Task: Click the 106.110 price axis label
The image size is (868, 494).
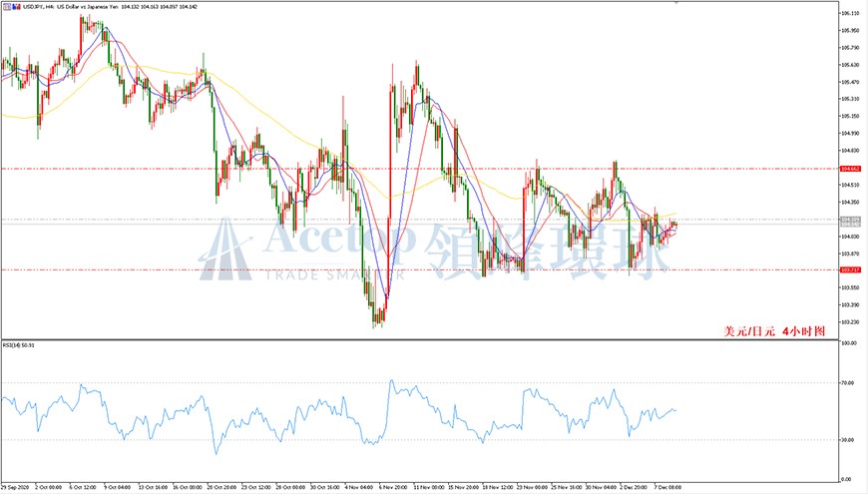Action: click(x=850, y=13)
